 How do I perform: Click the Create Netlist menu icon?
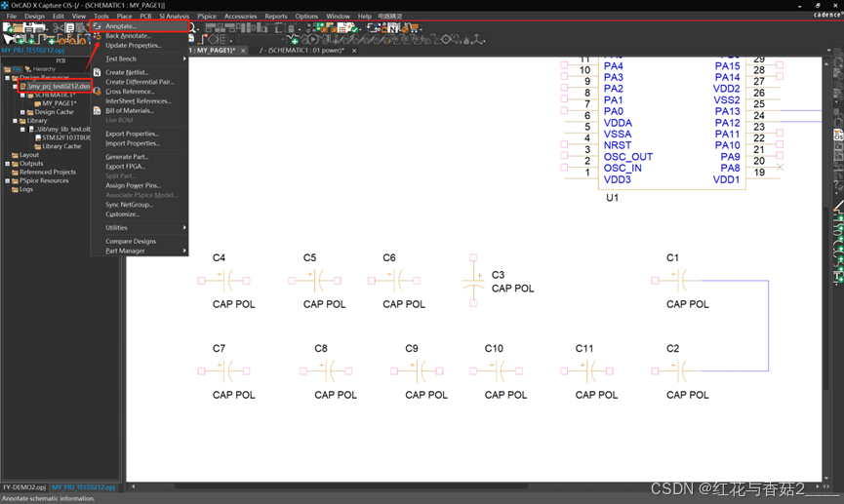(97, 72)
